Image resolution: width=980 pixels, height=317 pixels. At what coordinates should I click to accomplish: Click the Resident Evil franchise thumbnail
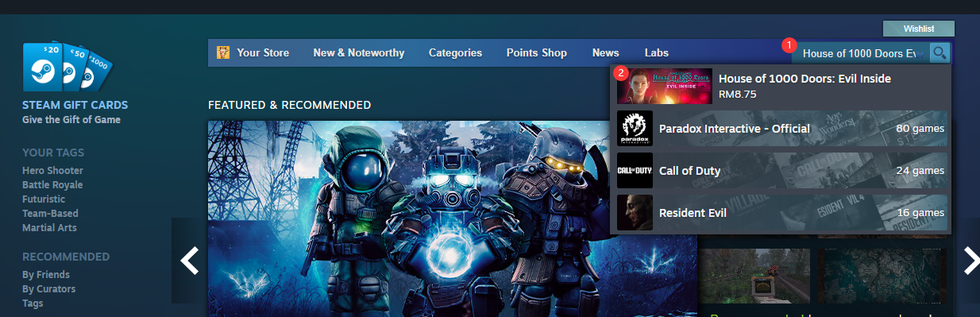[635, 213]
